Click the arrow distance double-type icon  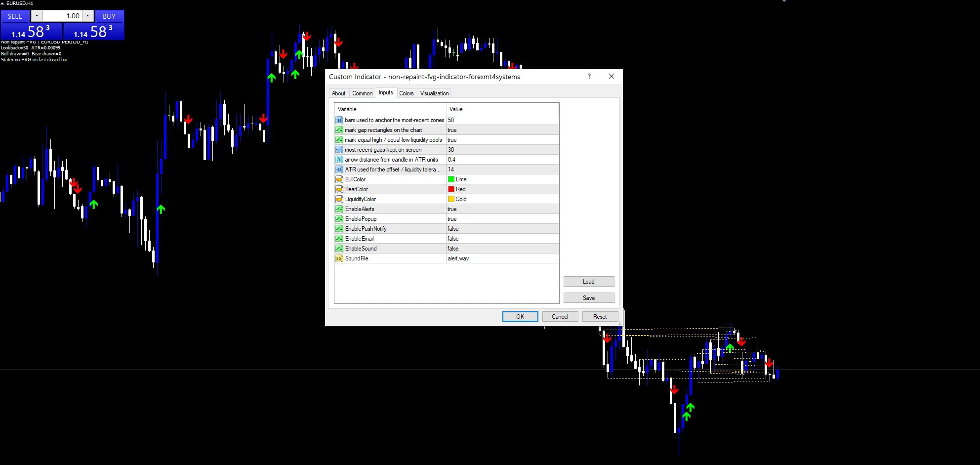[339, 160]
